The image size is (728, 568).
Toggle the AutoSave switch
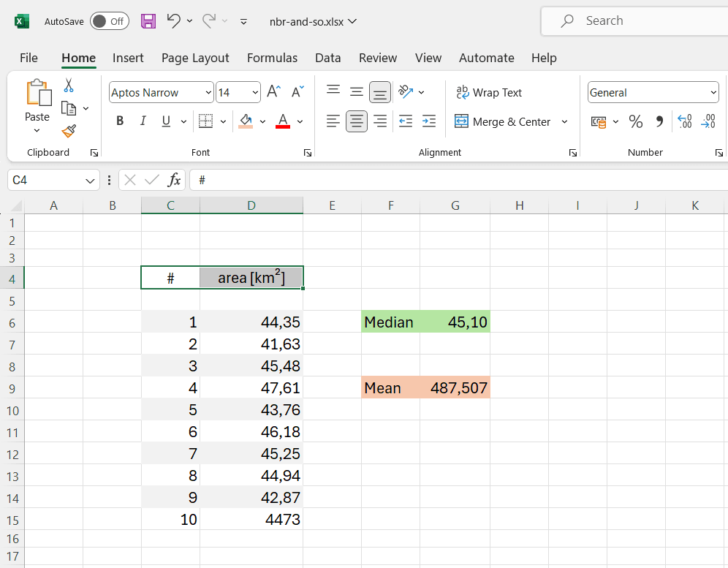tap(110, 21)
